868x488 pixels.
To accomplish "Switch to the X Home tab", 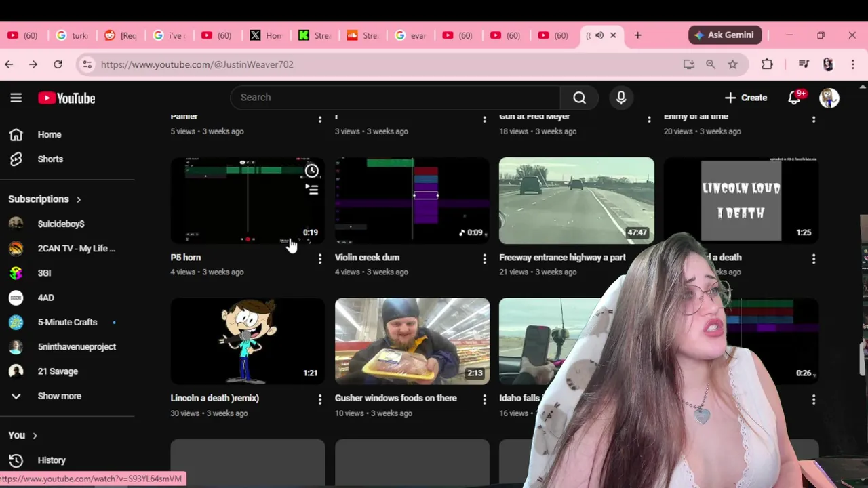I will pyautogui.click(x=265, y=35).
